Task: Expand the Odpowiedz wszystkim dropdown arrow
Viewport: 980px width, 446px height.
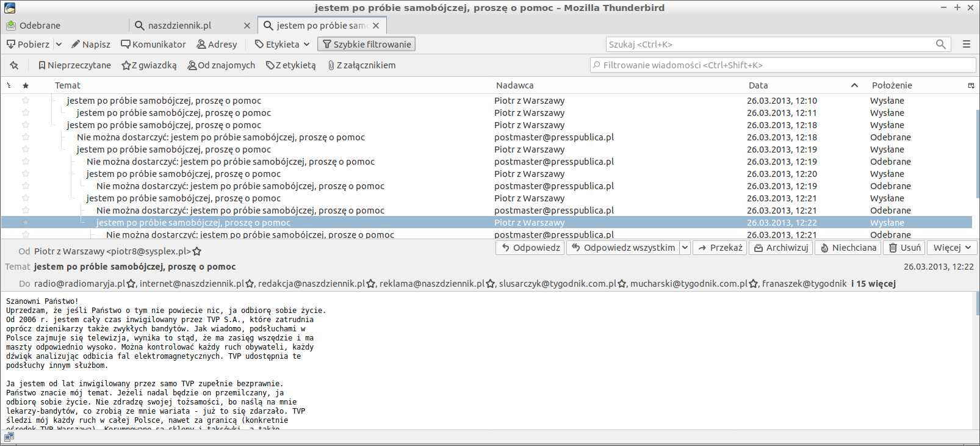Action: point(685,248)
